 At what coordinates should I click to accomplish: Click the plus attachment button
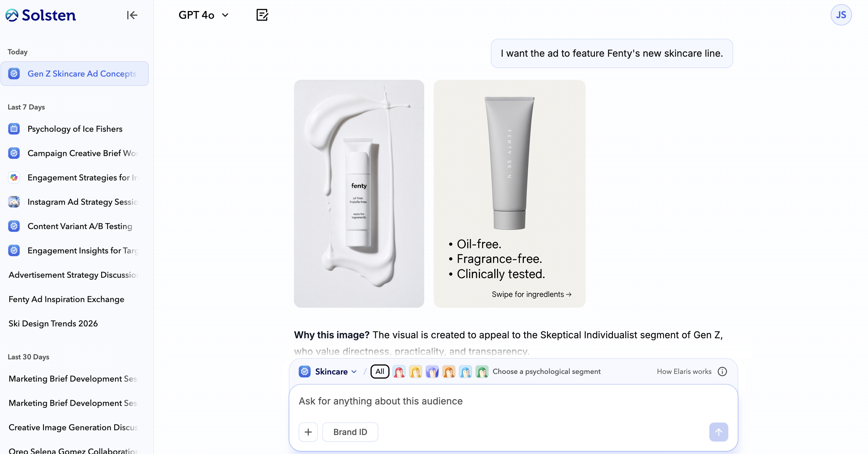[308, 432]
